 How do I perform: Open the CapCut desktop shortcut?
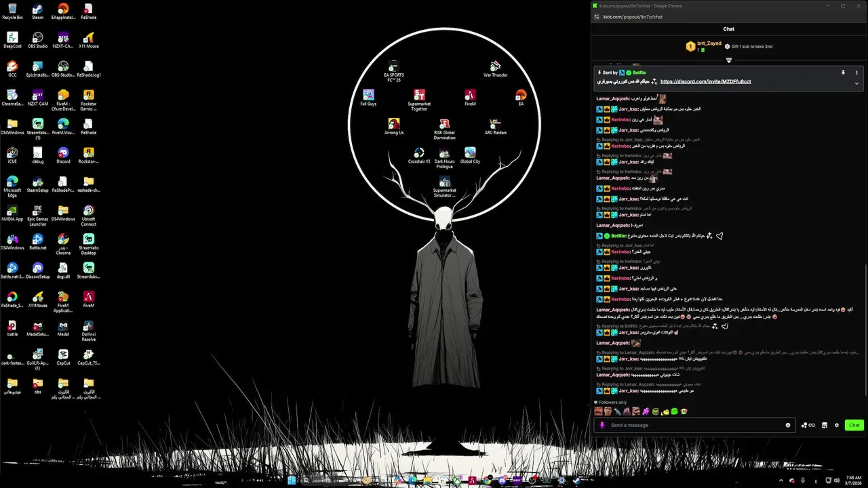[63, 357]
